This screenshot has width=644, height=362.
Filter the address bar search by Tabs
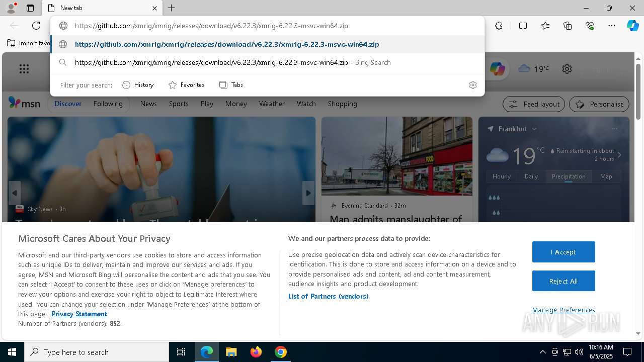click(x=231, y=85)
